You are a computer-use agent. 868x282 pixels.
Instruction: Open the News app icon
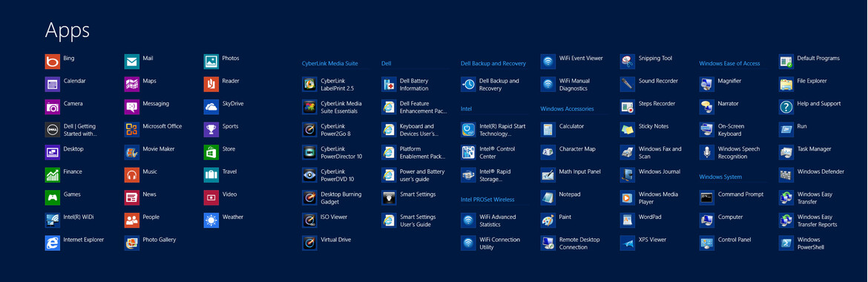coord(132,198)
